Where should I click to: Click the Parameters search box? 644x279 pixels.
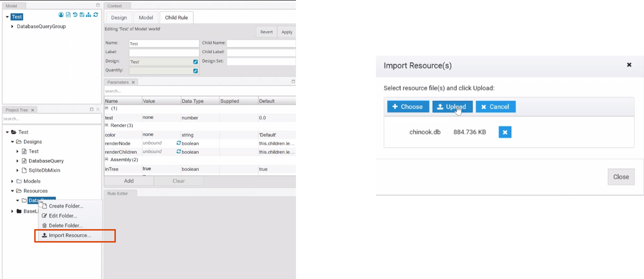[200, 91]
